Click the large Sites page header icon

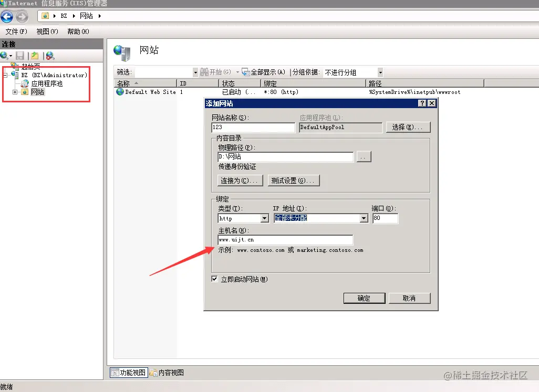click(x=122, y=53)
